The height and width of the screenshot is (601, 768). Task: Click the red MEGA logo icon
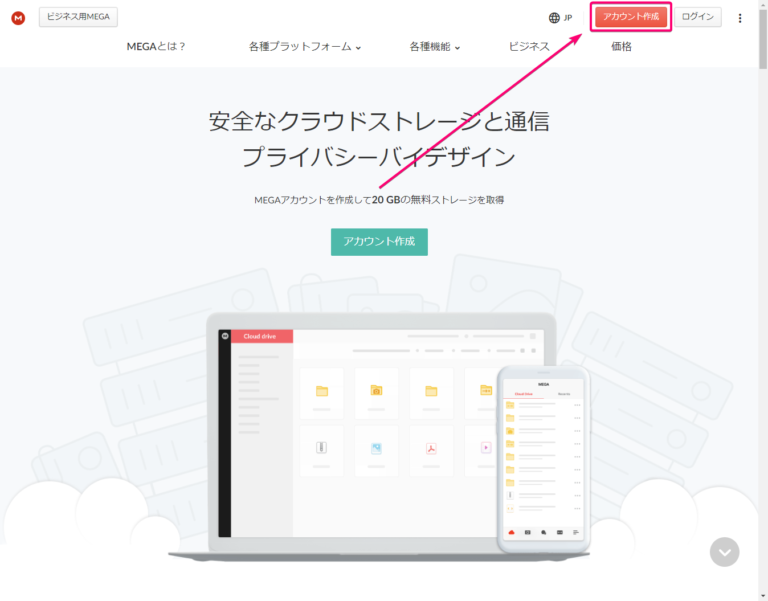[18, 18]
